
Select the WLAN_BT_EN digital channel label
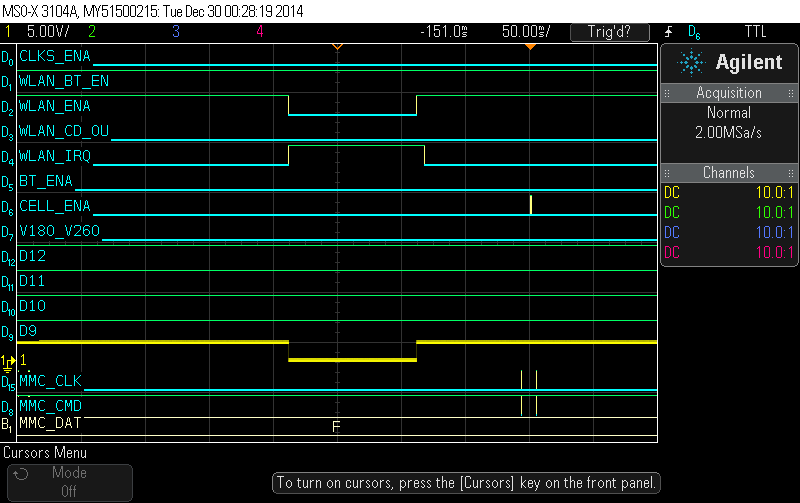64,81
